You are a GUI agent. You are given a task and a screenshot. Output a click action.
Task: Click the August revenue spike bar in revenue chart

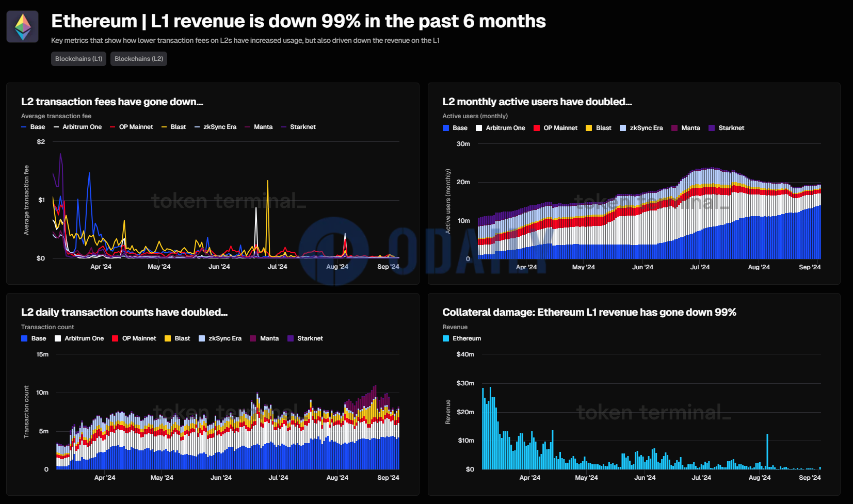click(767, 451)
